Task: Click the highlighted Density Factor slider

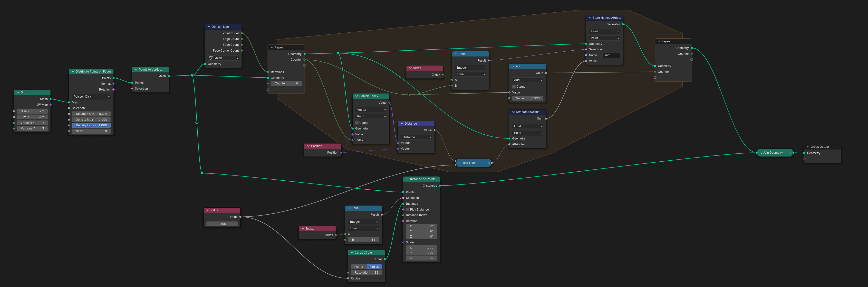Action: pyautogui.click(x=91, y=126)
